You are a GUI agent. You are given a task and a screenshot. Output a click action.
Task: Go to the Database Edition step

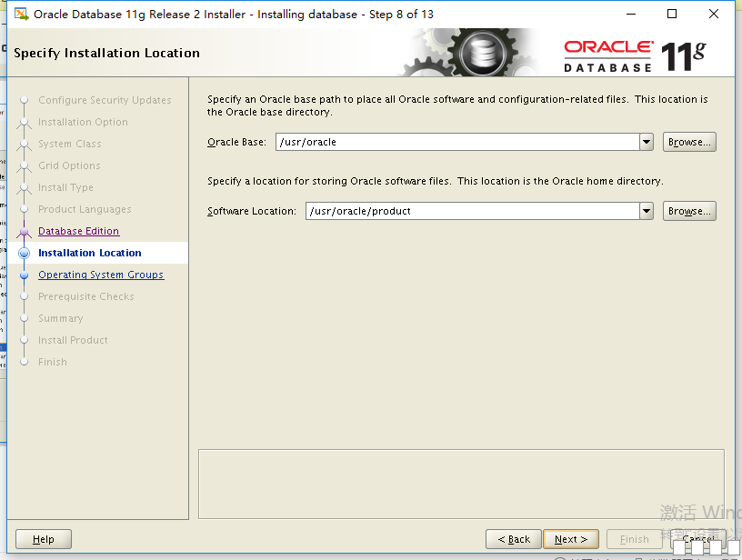78,232
